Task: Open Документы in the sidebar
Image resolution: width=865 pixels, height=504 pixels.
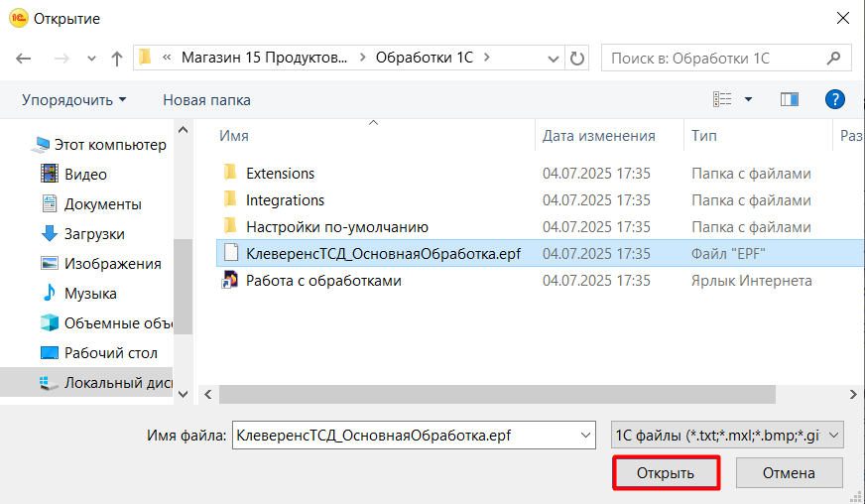Action: click(91, 204)
